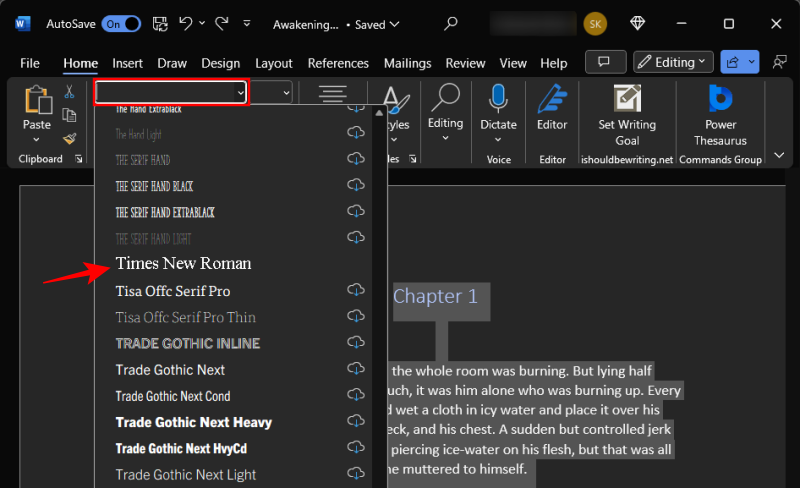The image size is (800, 488).
Task: Select Trade Gothic Next Heavy font
Action: (x=193, y=422)
